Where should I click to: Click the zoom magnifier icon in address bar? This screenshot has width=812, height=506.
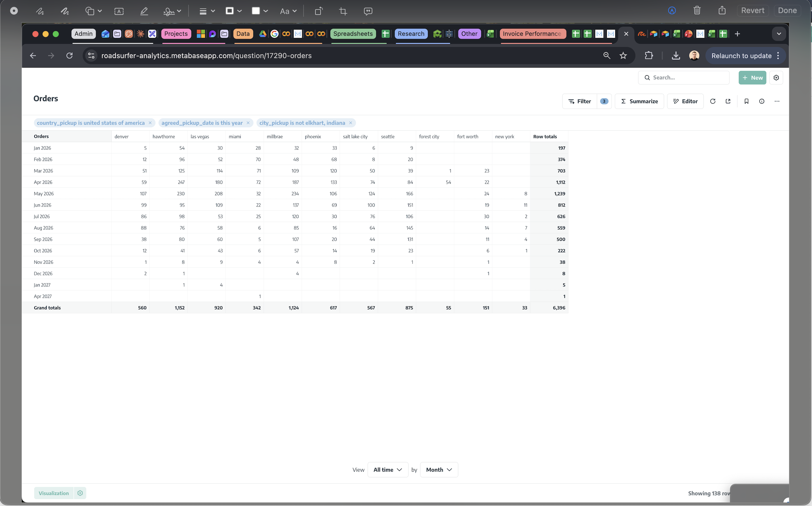point(606,56)
